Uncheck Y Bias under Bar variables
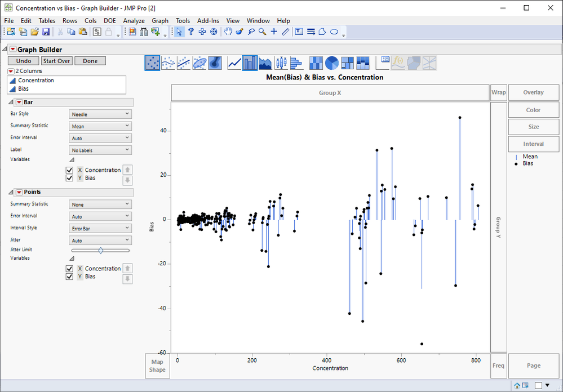This screenshot has width=563, height=392. (x=70, y=178)
